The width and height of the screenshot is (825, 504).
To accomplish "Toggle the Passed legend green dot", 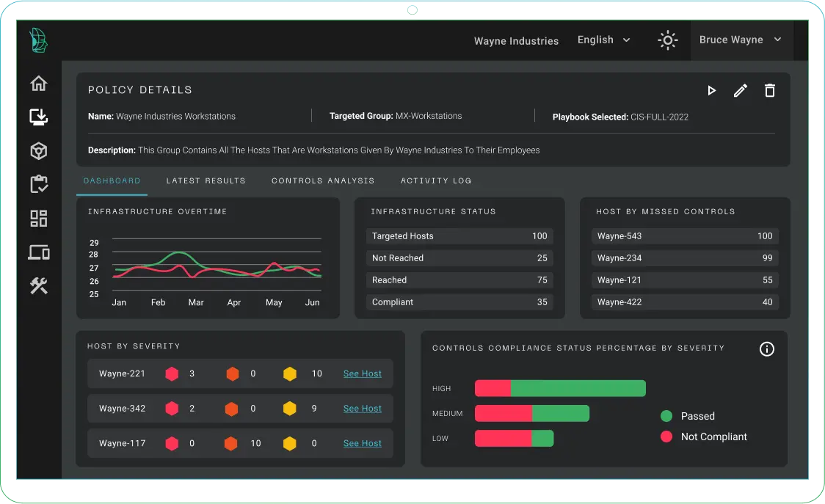I will [666, 416].
